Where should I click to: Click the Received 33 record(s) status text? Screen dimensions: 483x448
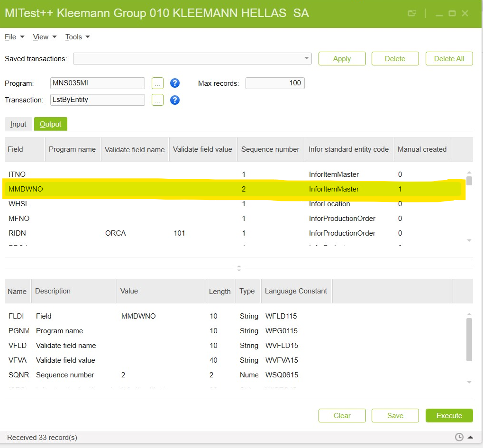(42, 438)
